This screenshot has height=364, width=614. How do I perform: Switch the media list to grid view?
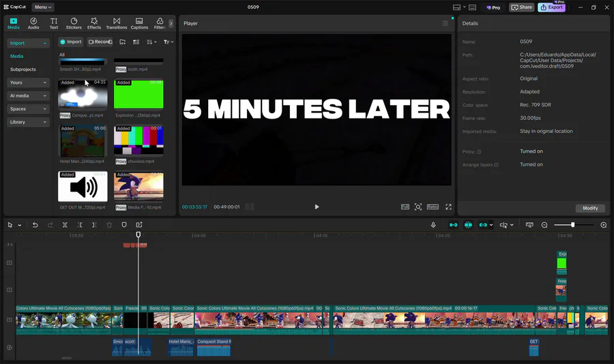136,42
